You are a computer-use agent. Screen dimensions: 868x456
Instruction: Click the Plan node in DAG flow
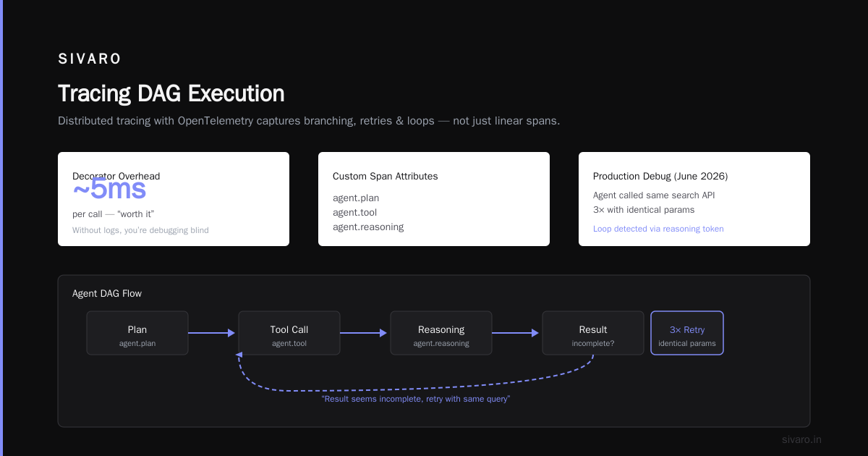(x=137, y=333)
